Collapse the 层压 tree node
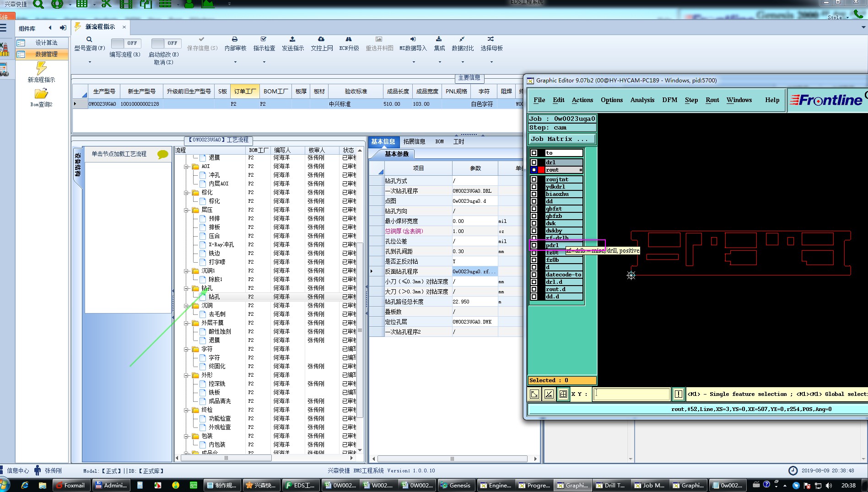This screenshot has height=492, width=868. pos(187,210)
